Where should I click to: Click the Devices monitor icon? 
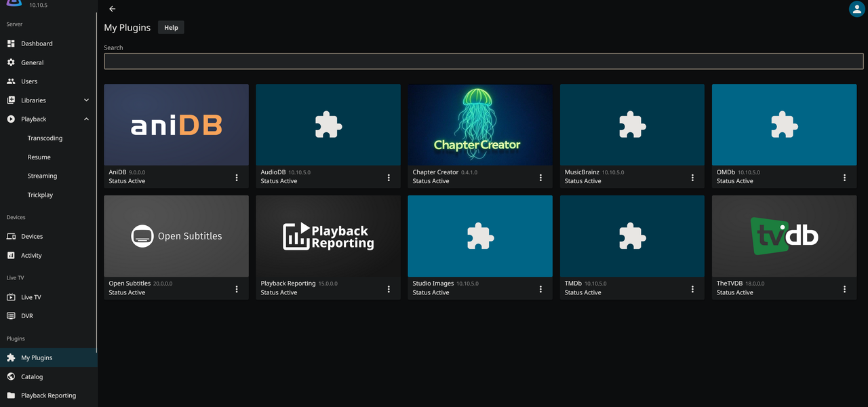[11, 237]
